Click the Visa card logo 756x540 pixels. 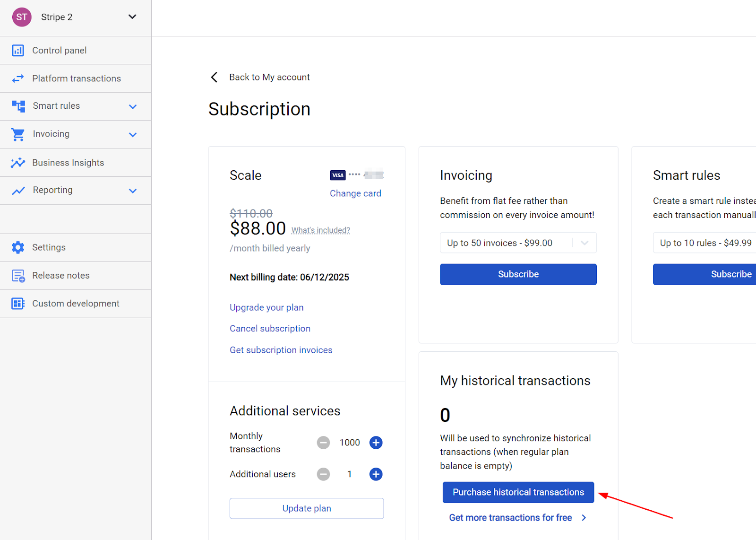pos(338,175)
